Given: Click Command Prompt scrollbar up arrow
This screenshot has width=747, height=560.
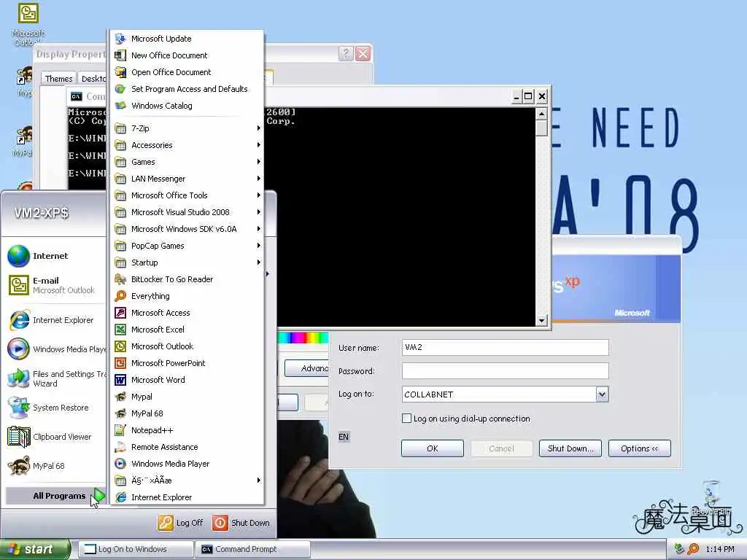Looking at the screenshot, I should [x=541, y=114].
